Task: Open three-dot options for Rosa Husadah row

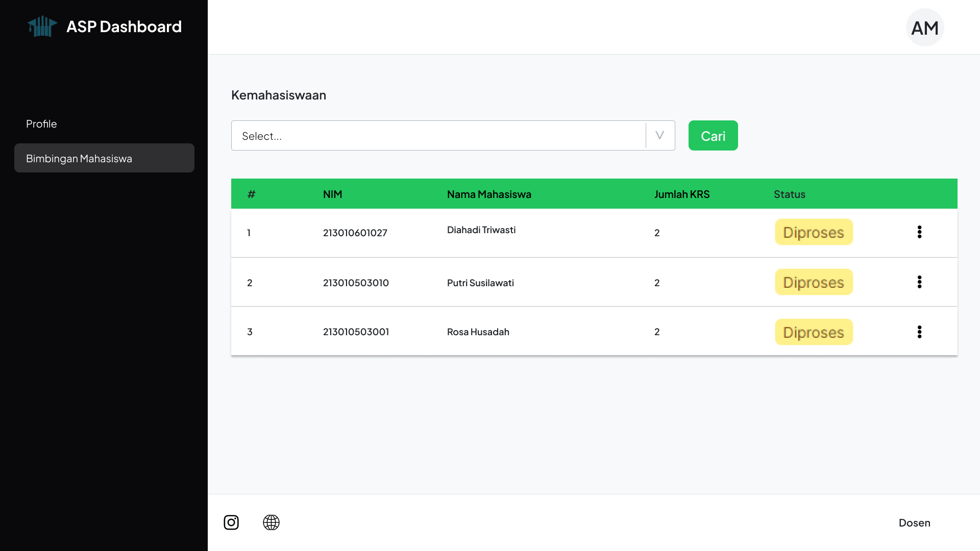Action: click(919, 332)
